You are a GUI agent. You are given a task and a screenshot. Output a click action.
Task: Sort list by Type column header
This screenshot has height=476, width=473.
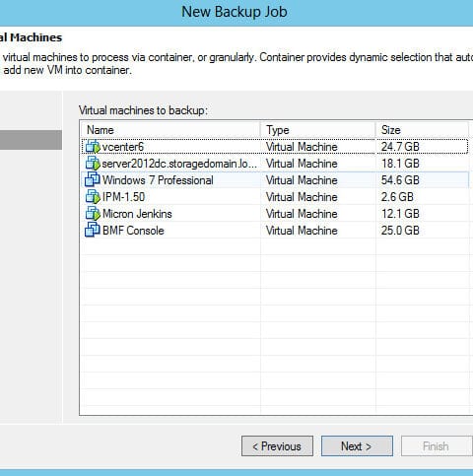[318, 130]
